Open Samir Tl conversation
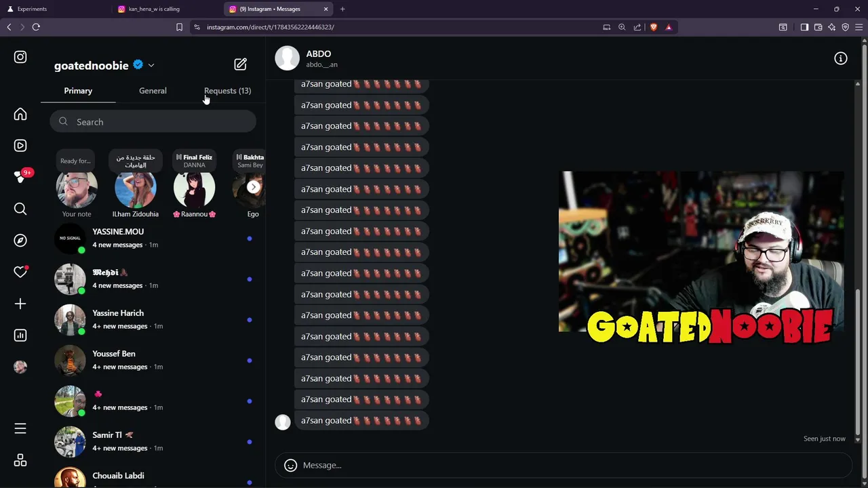Viewport: 868px width, 488px height. coord(153,442)
